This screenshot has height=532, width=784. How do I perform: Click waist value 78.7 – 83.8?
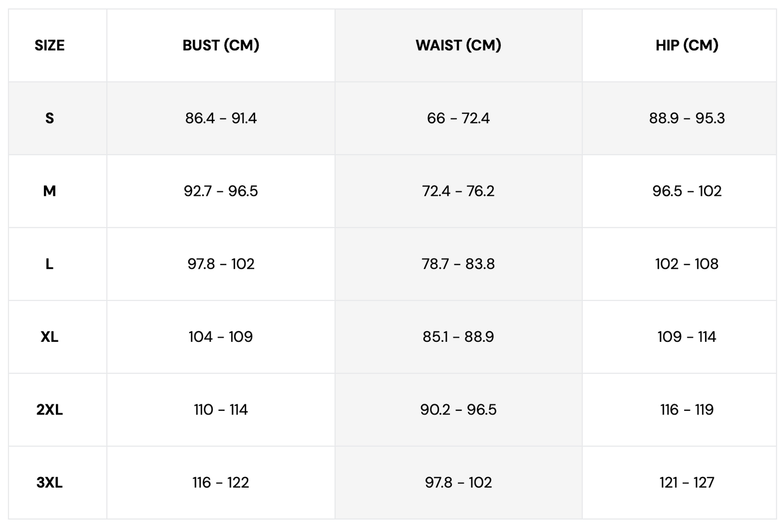click(458, 264)
